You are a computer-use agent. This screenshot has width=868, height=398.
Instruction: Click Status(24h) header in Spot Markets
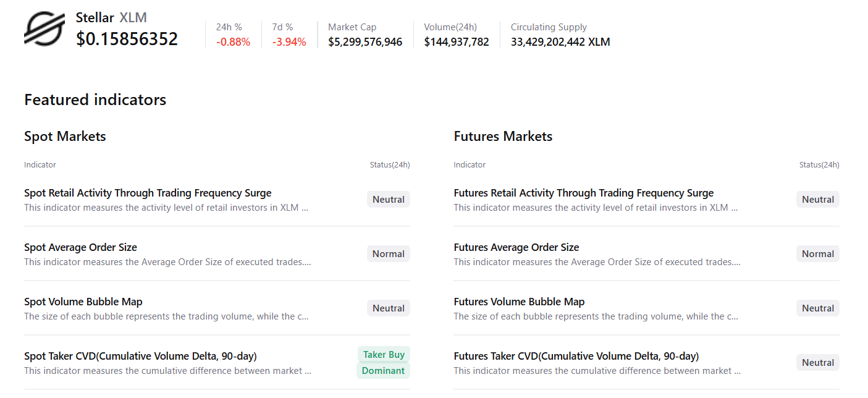tap(390, 165)
